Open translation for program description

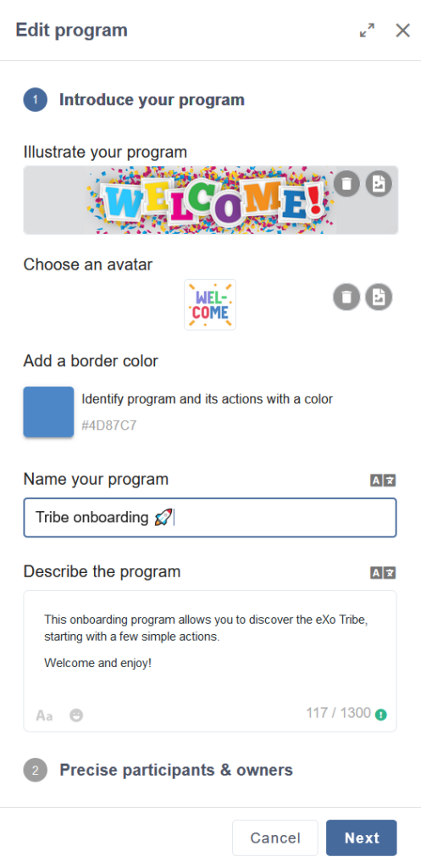(384, 572)
